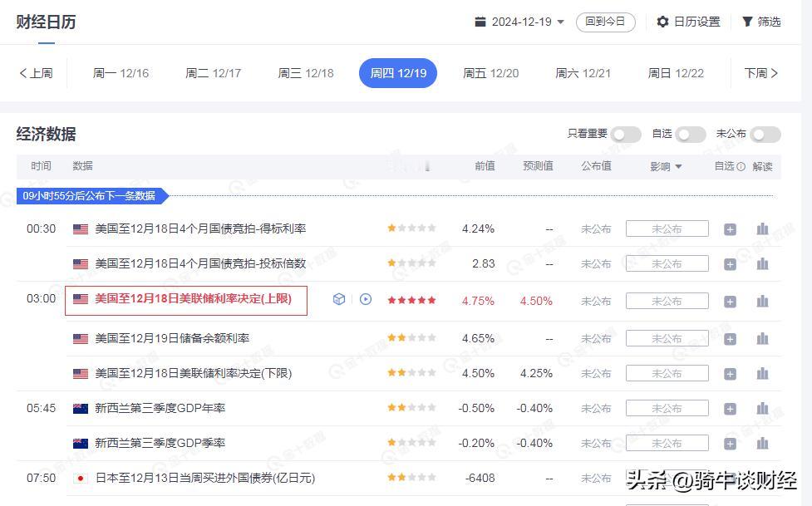Viewport: 812px width, 506px height.
Task: Add 美联储利率决定(上限) to watchlist
Action: (x=730, y=302)
